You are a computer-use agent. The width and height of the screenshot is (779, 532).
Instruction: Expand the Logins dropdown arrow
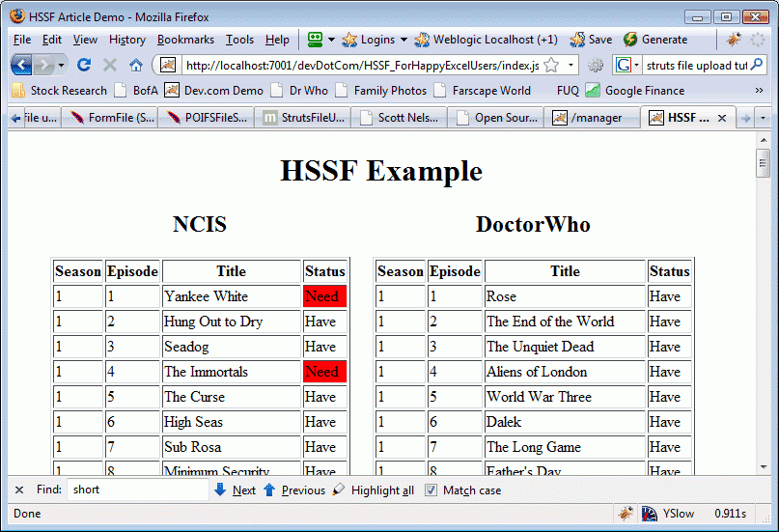coord(403,40)
